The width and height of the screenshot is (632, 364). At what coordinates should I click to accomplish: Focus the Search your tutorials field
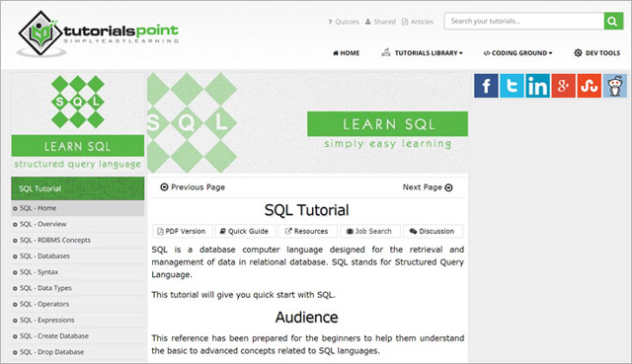[x=524, y=21]
